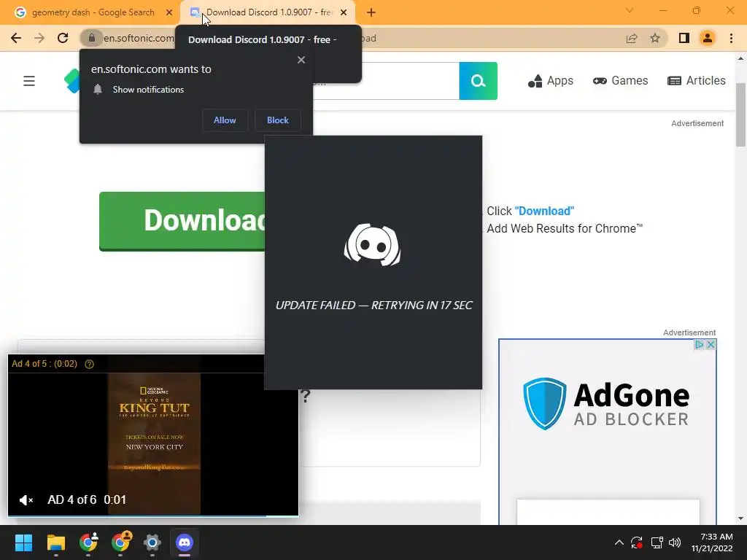Open Discord from the taskbar
Image resolution: width=747 pixels, height=560 pixels.
[x=185, y=542]
